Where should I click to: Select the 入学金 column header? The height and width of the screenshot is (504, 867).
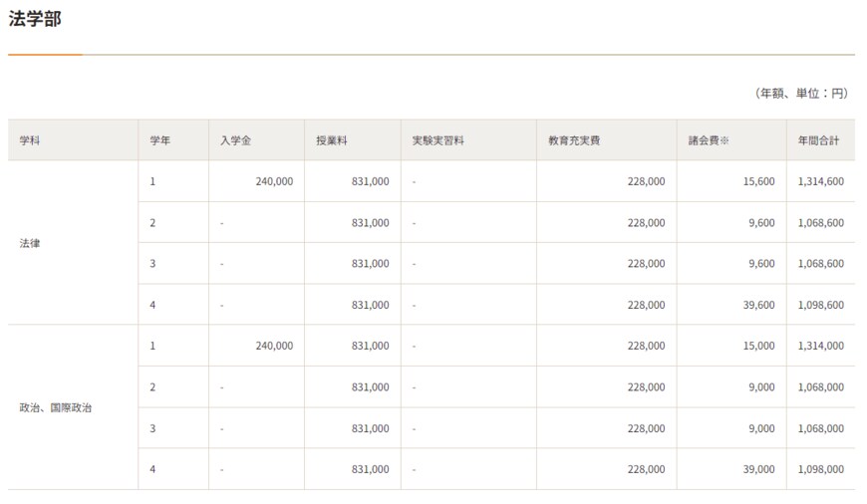[x=235, y=140]
